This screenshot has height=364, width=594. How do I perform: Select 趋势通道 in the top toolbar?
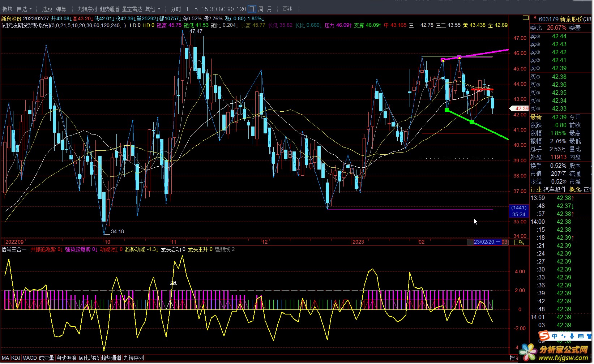click(110, 9)
